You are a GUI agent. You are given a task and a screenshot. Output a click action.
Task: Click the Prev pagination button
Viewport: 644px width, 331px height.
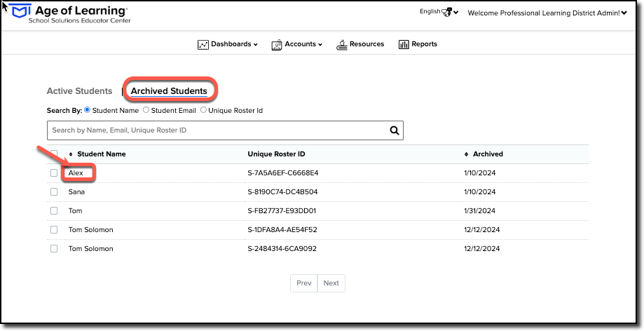[304, 283]
